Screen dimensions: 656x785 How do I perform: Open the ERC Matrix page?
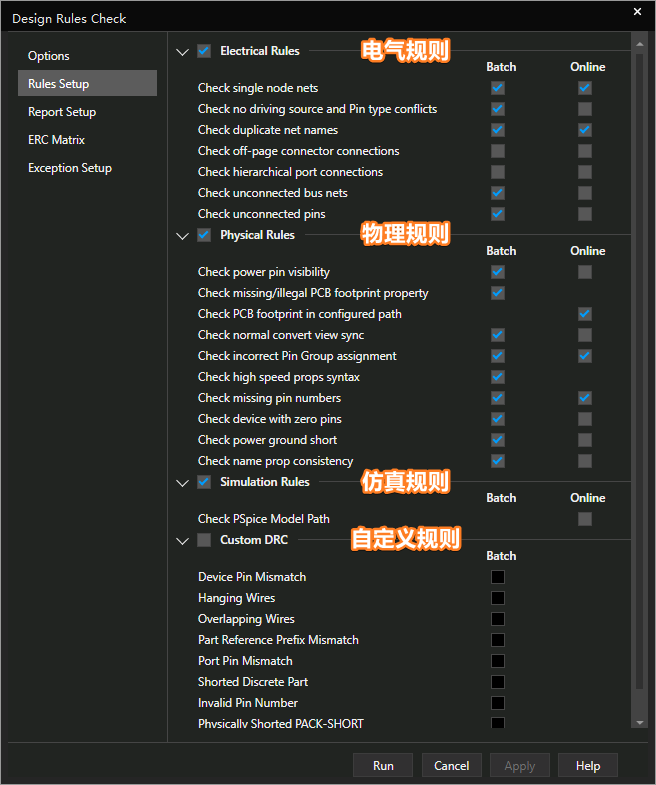tap(56, 140)
